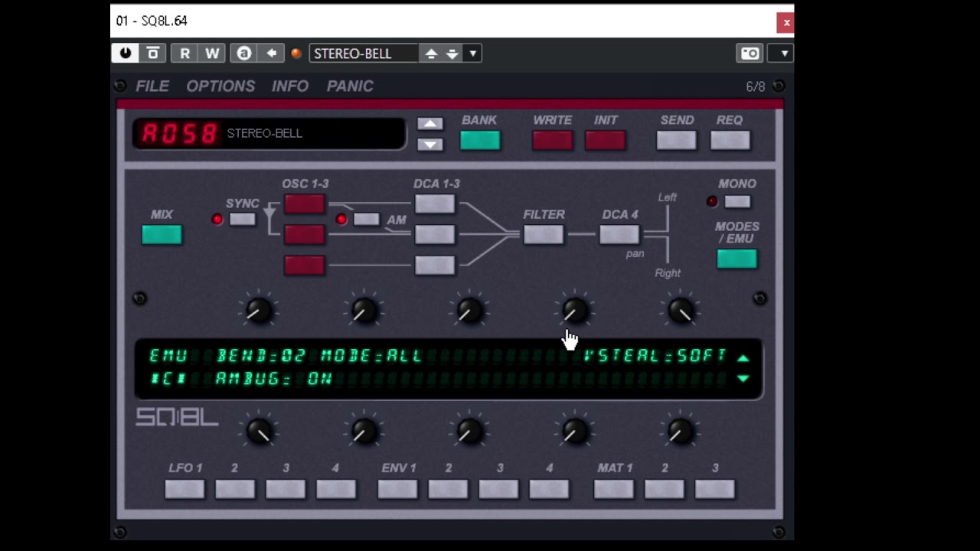Click the upper knob above VSTEAL:SOFT

[x=681, y=311]
